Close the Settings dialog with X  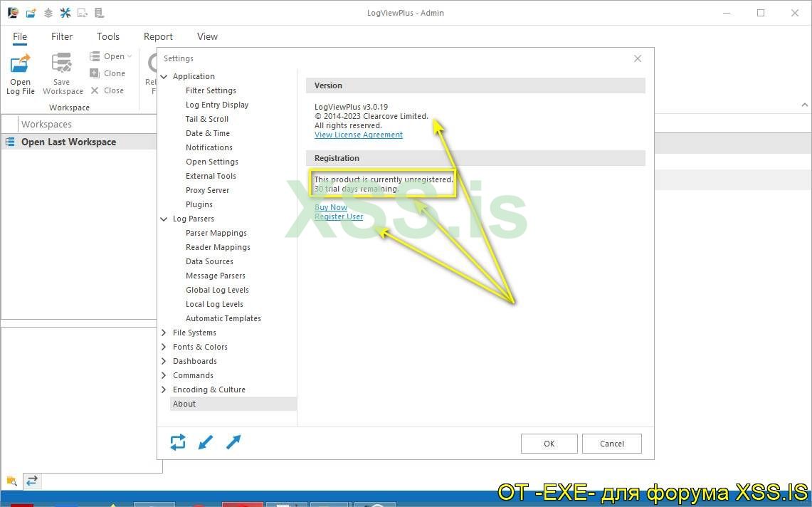click(x=638, y=58)
